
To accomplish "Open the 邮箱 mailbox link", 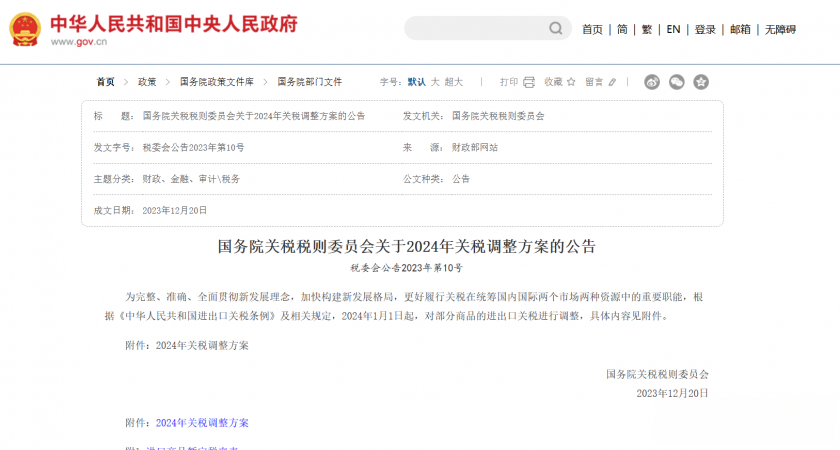I will [740, 30].
